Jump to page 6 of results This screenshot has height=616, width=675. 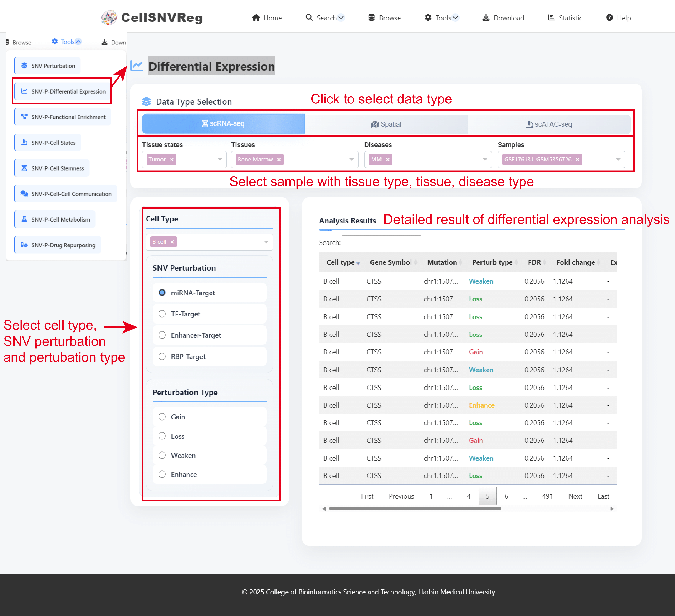point(506,496)
